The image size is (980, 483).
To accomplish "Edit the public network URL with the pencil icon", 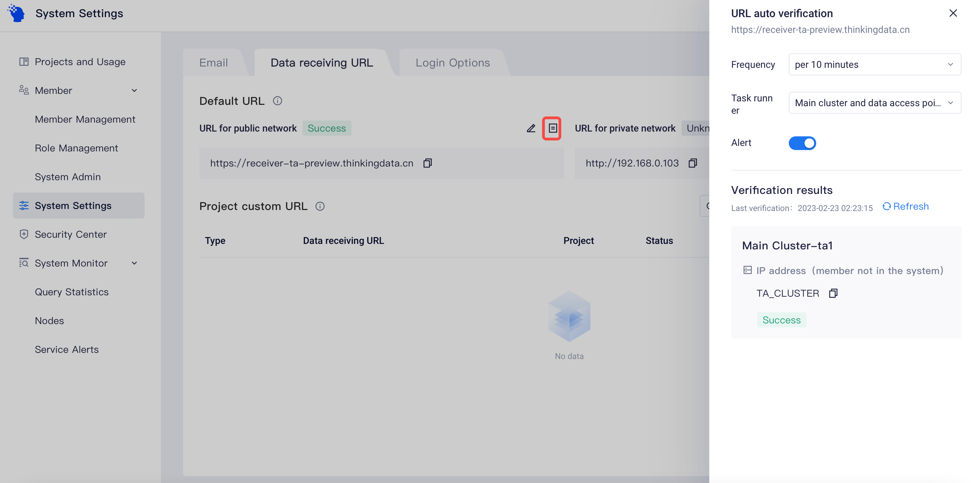I will pyautogui.click(x=531, y=128).
